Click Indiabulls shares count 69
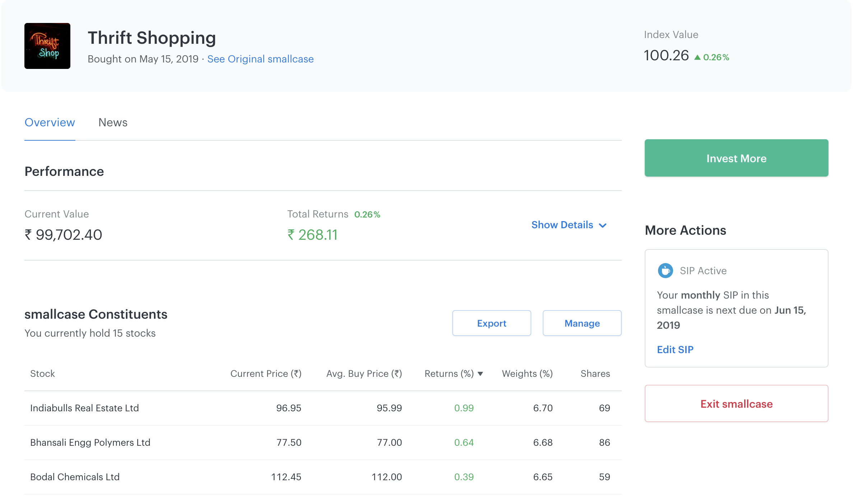The image size is (868, 496). [x=605, y=408]
